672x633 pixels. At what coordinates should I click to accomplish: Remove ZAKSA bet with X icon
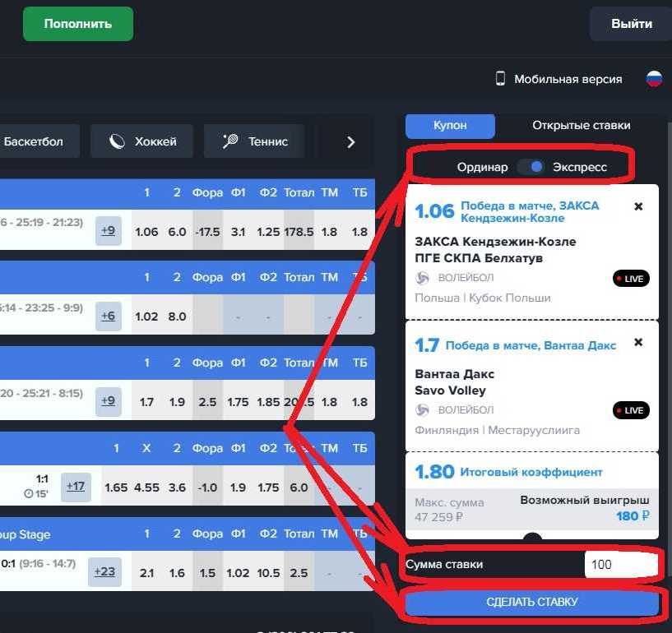[x=638, y=206]
